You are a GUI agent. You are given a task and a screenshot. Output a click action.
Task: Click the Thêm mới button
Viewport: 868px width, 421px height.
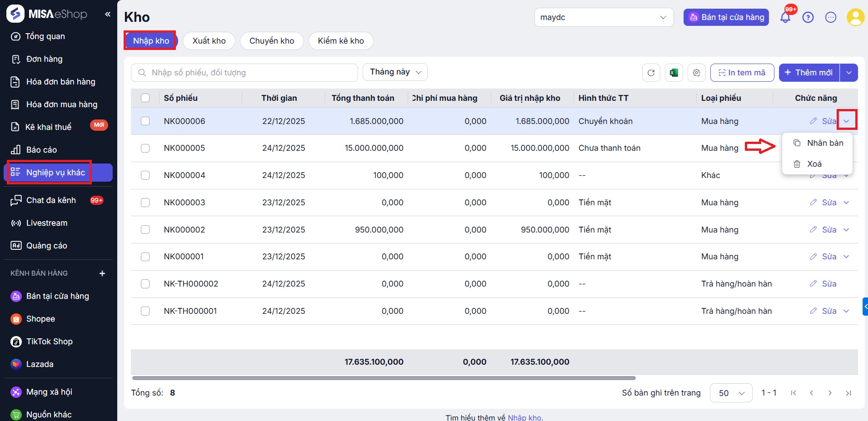[x=809, y=73]
